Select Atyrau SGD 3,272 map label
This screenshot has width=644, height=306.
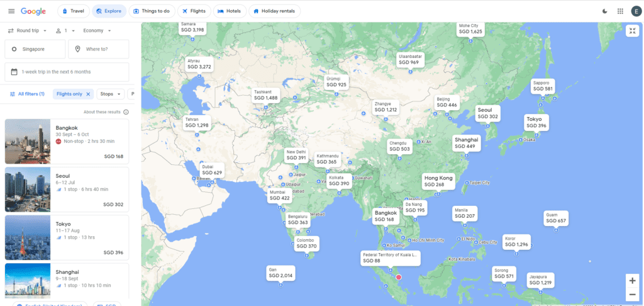199,64
